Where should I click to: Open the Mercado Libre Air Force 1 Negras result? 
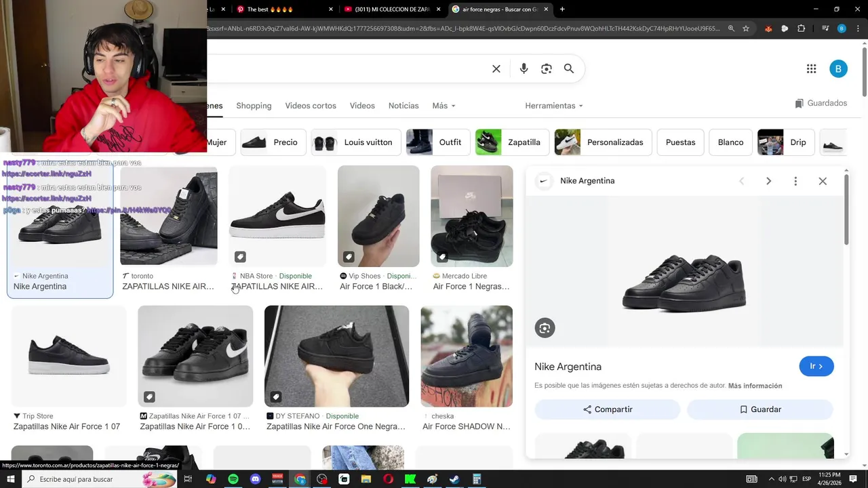tap(472, 229)
